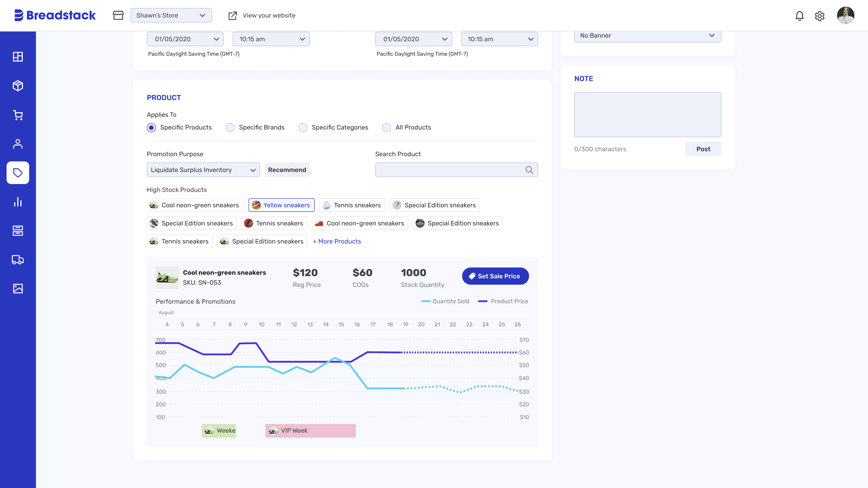Expand the No Banner dropdown
The height and width of the screenshot is (488, 868).
(647, 35)
